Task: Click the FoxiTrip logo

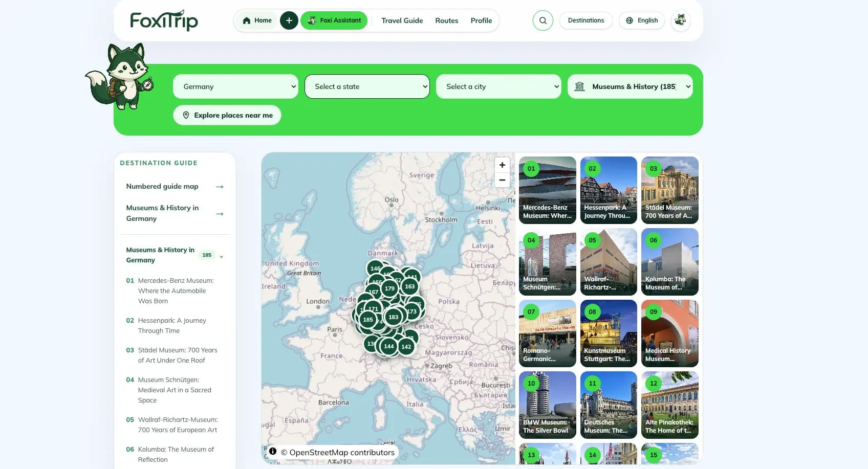Action: point(164,20)
